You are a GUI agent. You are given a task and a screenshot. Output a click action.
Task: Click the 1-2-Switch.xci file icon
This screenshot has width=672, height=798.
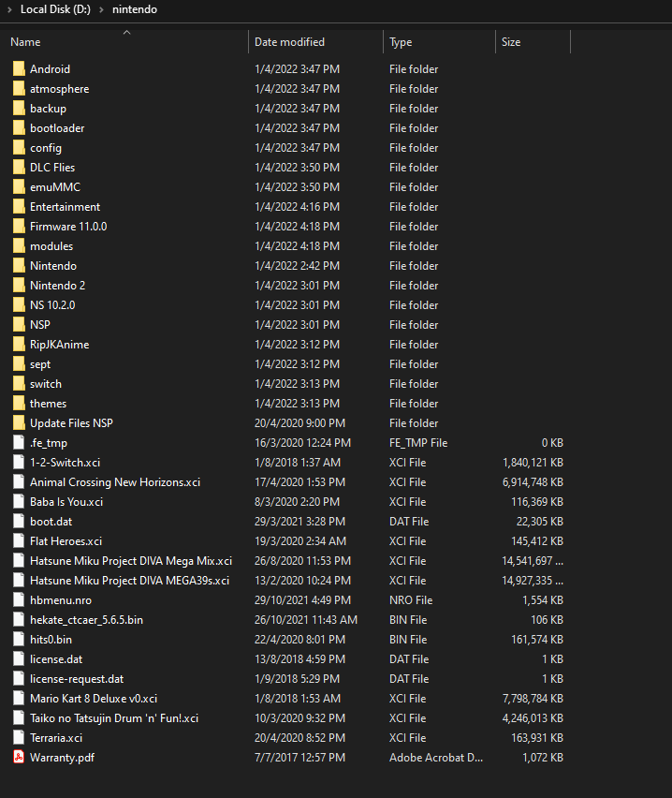[19, 462]
